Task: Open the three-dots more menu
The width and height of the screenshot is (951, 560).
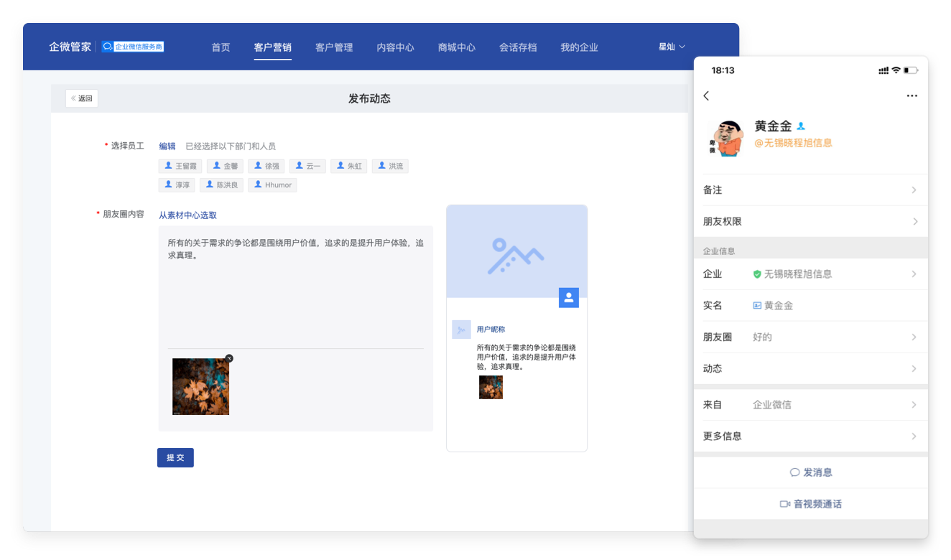Action: tap(911, 96)
